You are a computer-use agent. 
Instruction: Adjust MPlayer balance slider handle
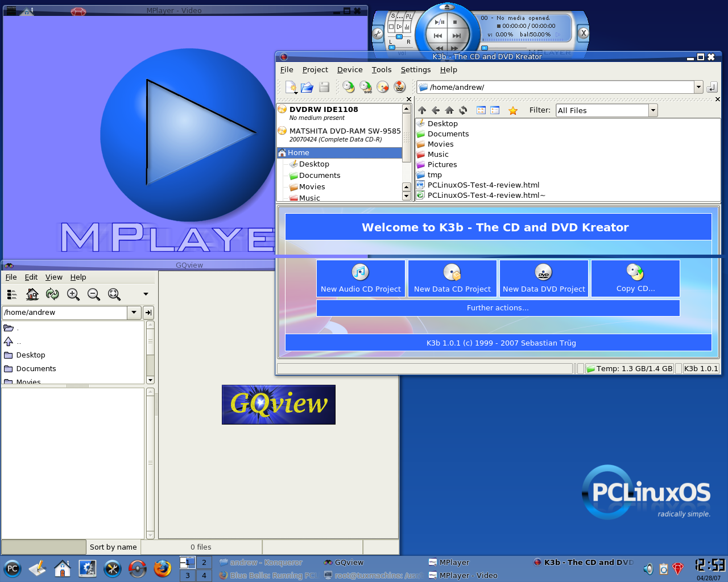399,36
